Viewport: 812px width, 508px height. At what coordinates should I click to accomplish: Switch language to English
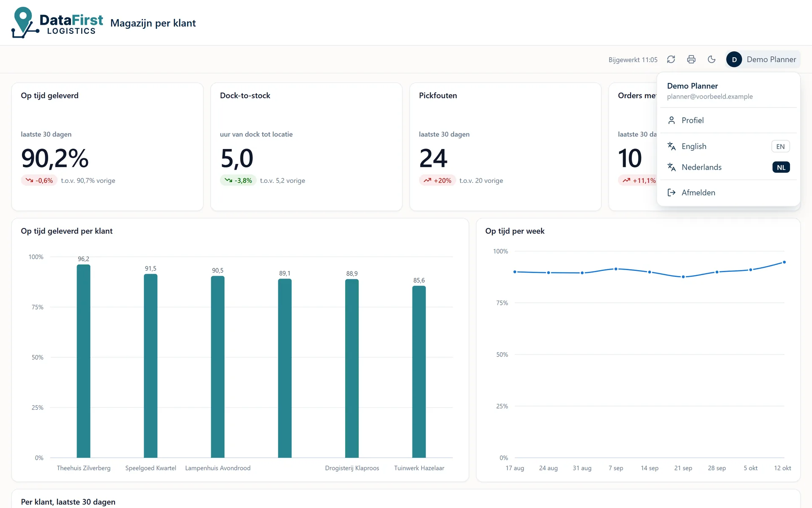pyautogui.click(x=728, y=146)
